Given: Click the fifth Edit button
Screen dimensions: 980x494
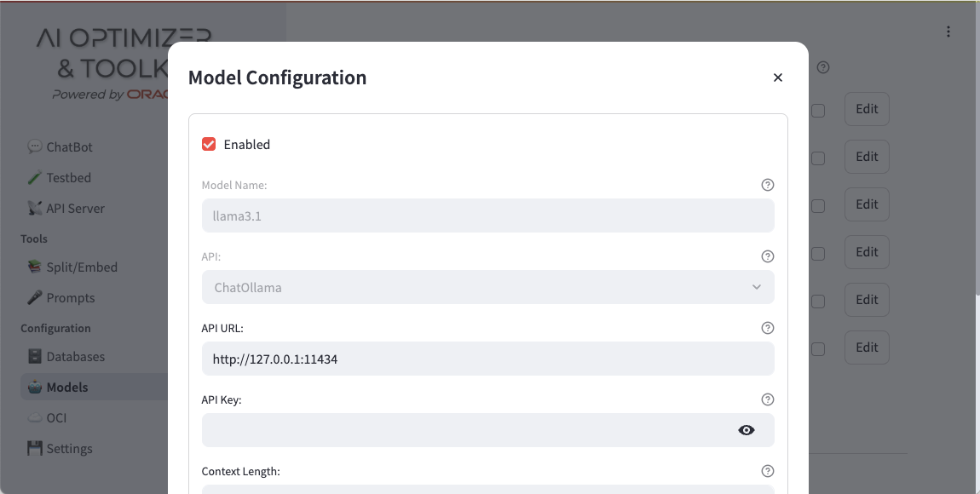Looking at the screenshot, I should [867, 300].
